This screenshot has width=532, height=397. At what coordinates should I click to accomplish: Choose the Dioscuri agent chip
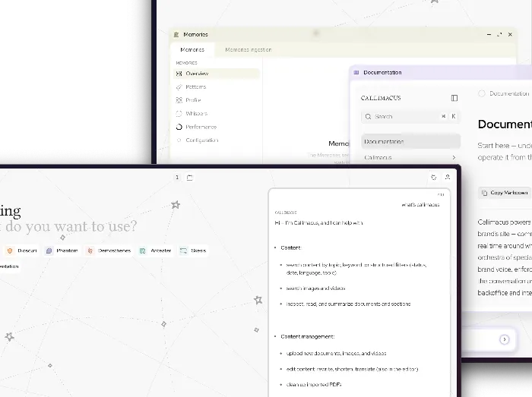(22, 250)
